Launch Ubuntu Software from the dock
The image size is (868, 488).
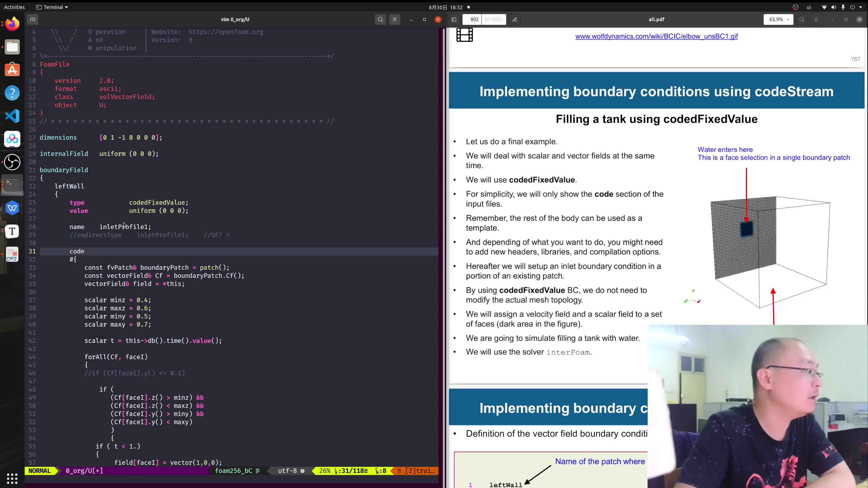12,70
